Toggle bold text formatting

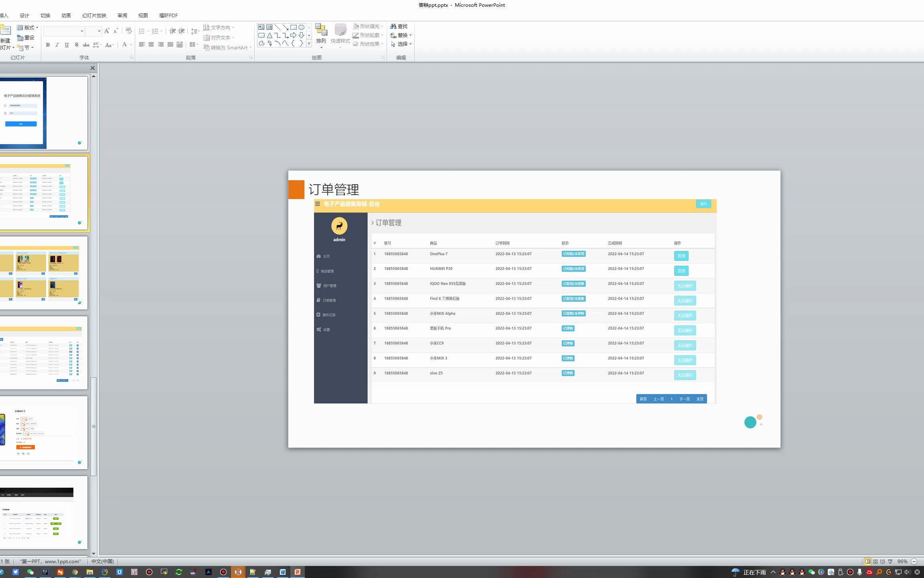pos(48,45)
